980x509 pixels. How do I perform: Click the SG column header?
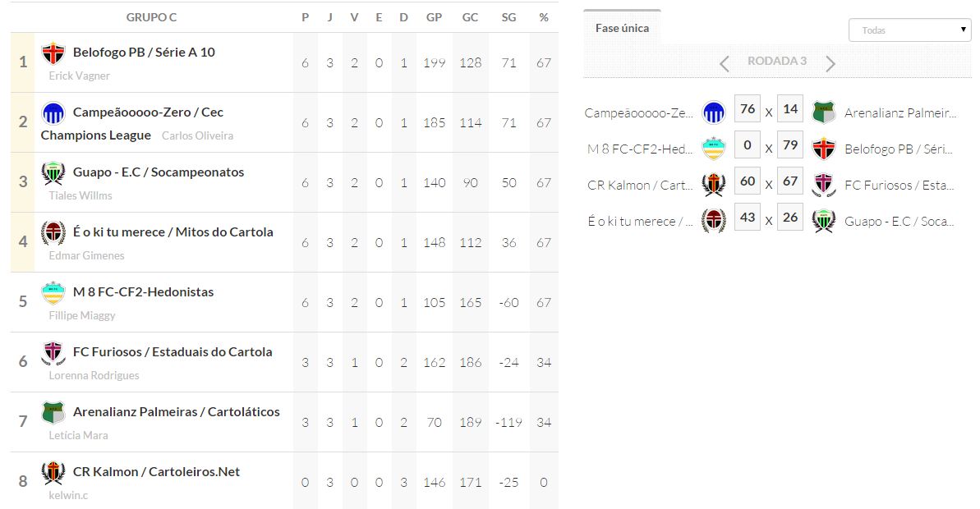pos(508,17)
